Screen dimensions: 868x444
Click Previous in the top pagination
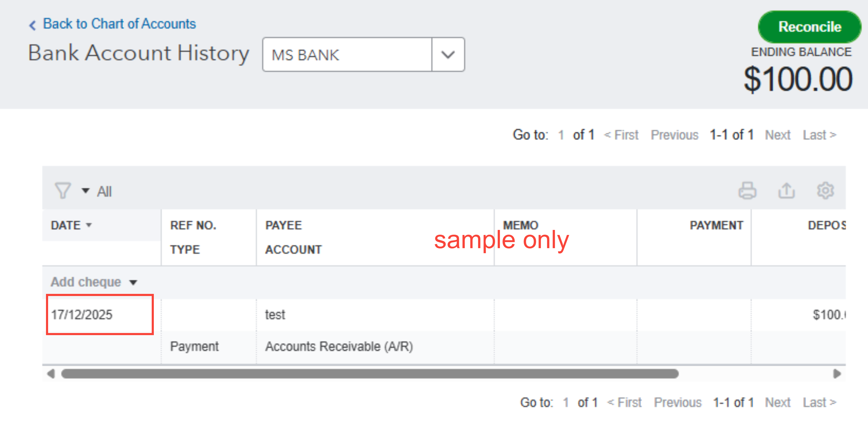click(x=674, y=135)
